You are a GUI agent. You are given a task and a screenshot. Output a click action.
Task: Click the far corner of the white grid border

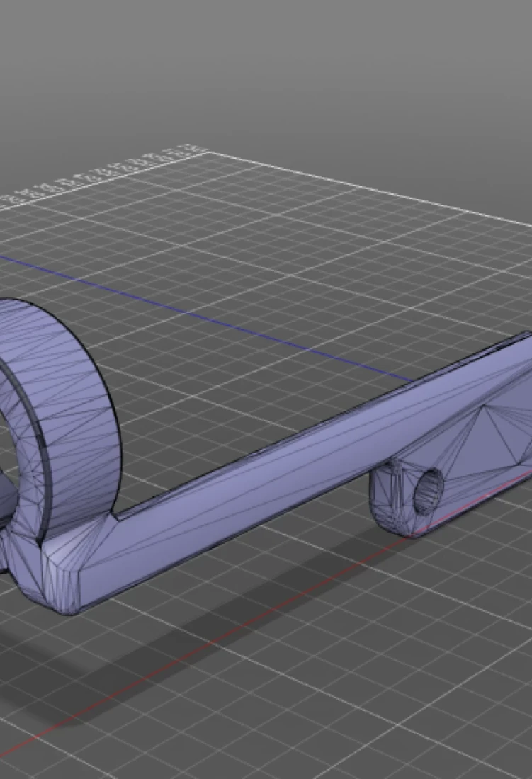[x=205, y=151]
